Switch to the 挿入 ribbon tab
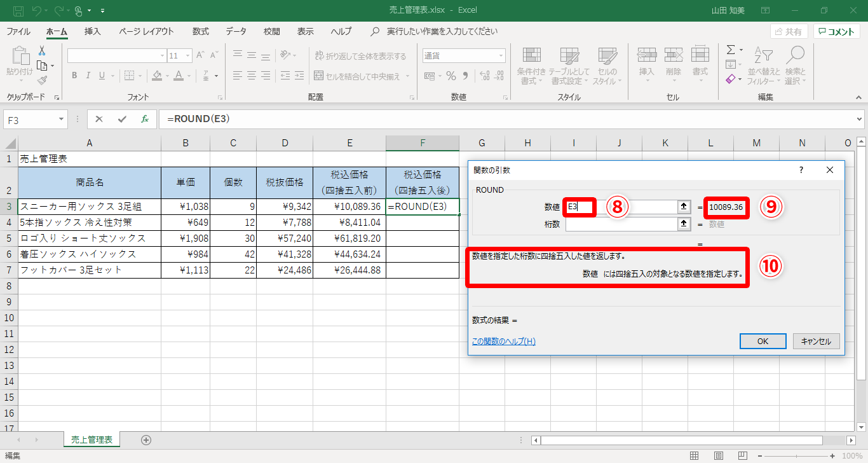Image resolution: width=868 pixels, height=463 pixels. (93, 31)
